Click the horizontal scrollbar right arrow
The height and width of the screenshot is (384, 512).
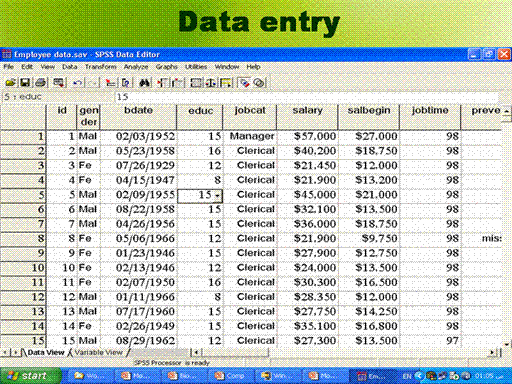point(492,352)
